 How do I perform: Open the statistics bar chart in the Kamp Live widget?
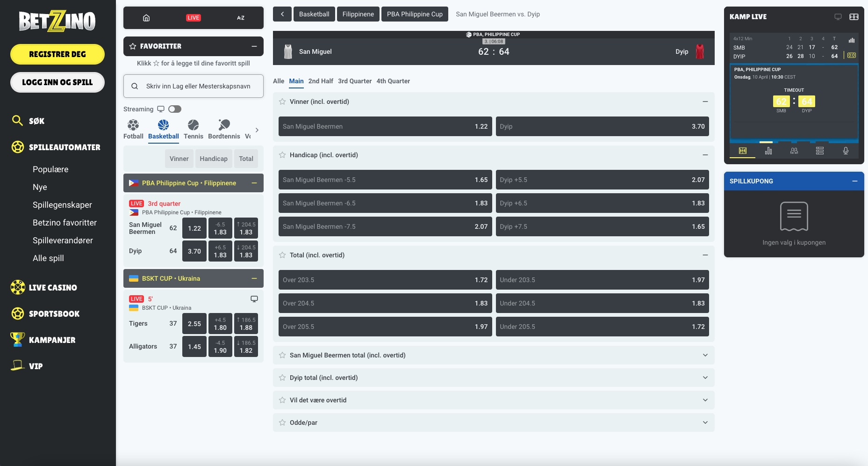coord(768,151)
